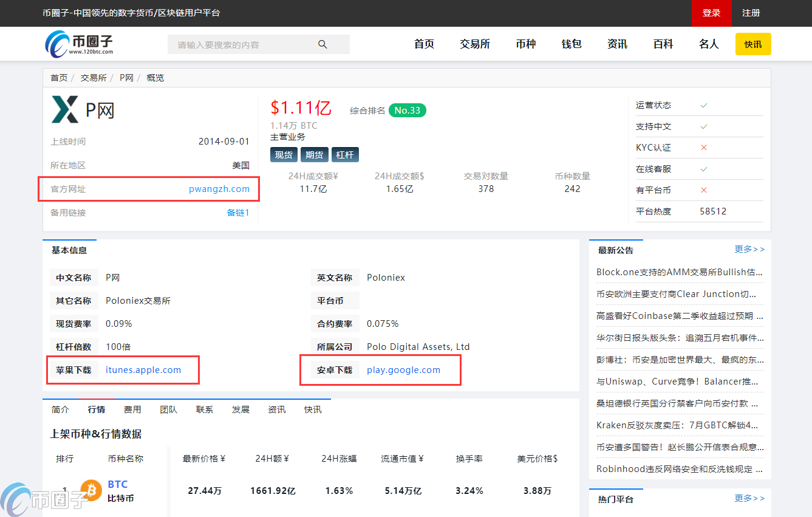Click the 杠杆 business tag
The height and width of the screenshot is (517, 812).
click(345, 155)
